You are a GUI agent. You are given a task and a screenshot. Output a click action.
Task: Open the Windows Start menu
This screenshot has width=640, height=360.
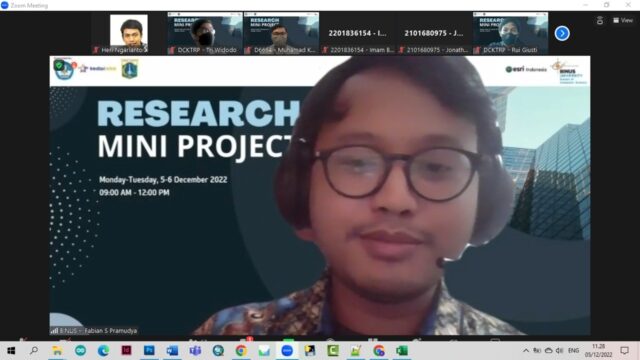point(11,351)
